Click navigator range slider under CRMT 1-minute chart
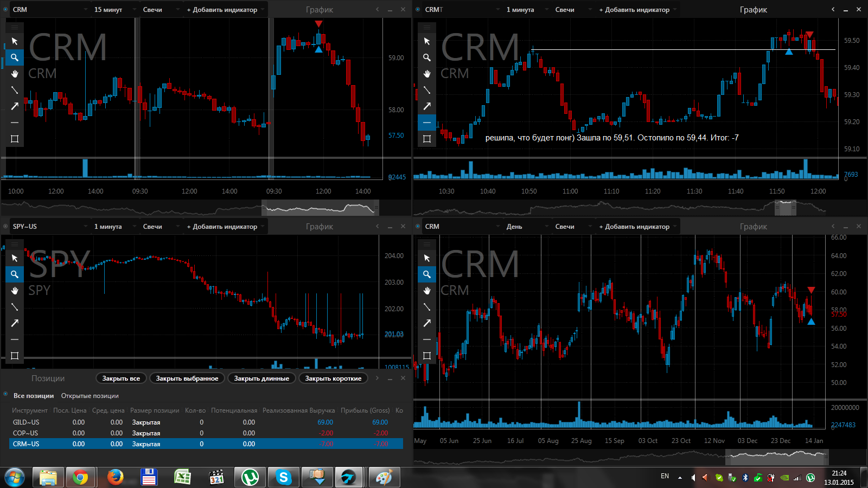 (785, 208)
